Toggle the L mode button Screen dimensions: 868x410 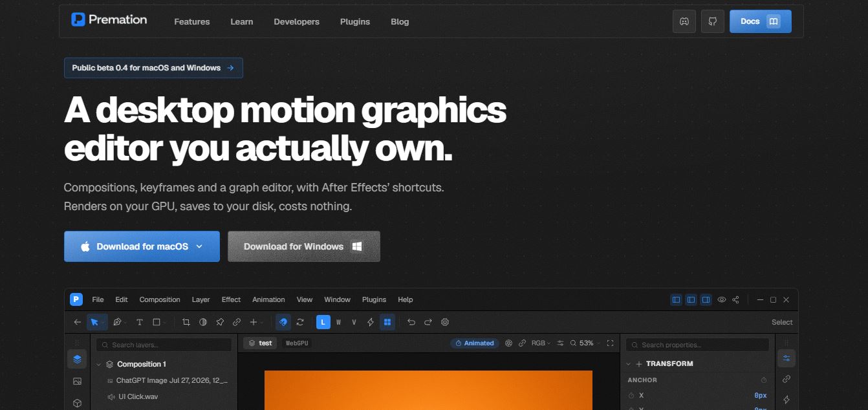323,322
